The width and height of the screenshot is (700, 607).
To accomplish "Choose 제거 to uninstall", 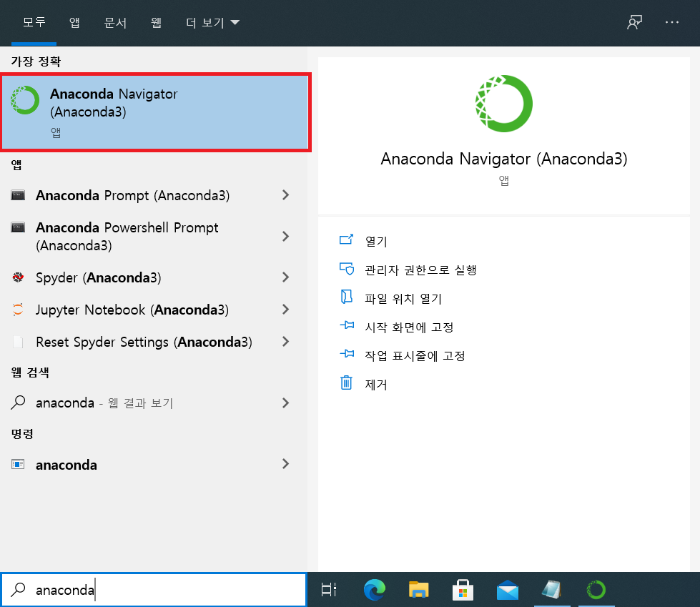I will tap(376, 384).
